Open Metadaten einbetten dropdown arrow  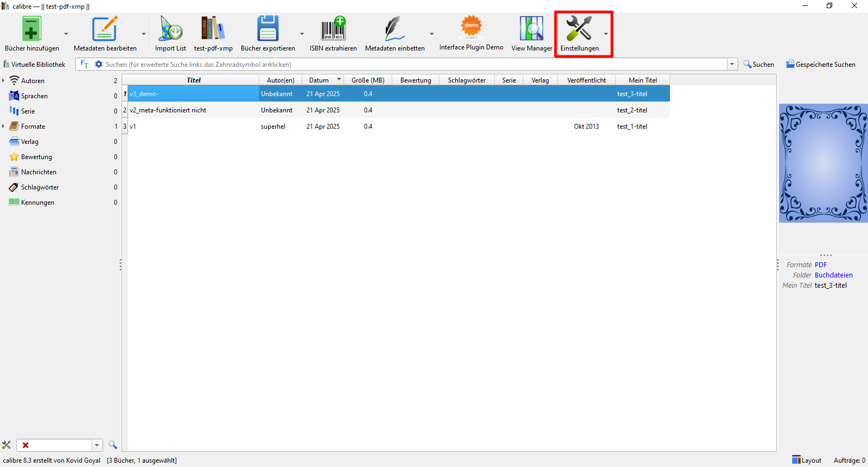[x=432, y=34]
